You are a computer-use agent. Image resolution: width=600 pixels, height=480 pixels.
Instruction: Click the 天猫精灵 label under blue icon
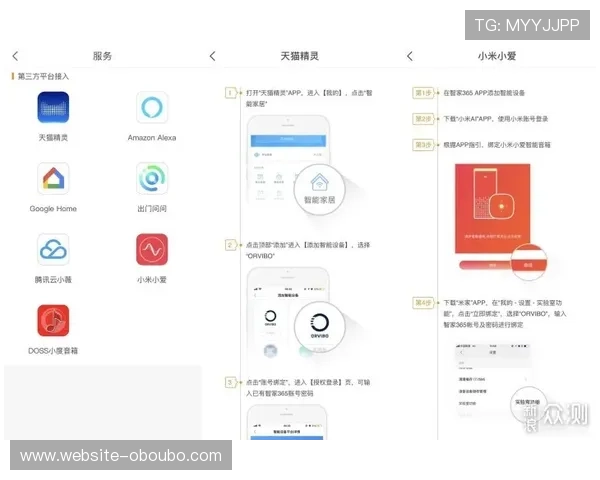point(53,137)
